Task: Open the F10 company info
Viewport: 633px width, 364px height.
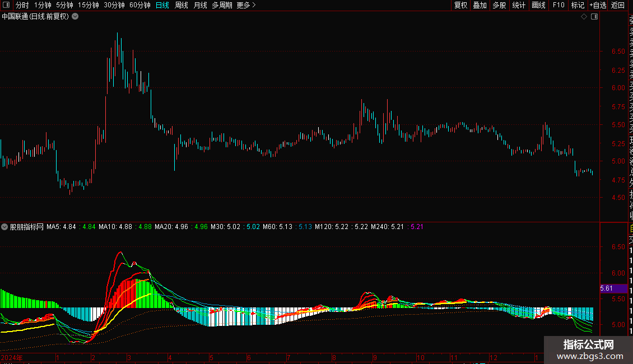Action: (558, 5)
